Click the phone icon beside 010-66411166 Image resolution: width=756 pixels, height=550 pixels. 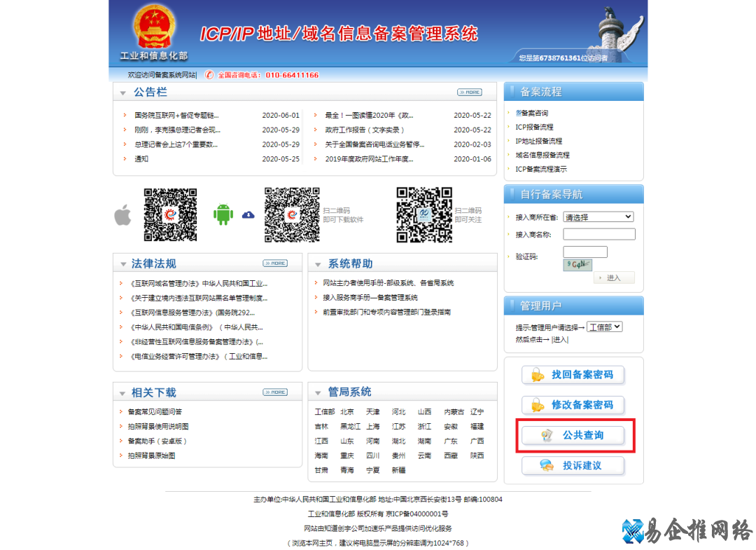click(210, 75)
